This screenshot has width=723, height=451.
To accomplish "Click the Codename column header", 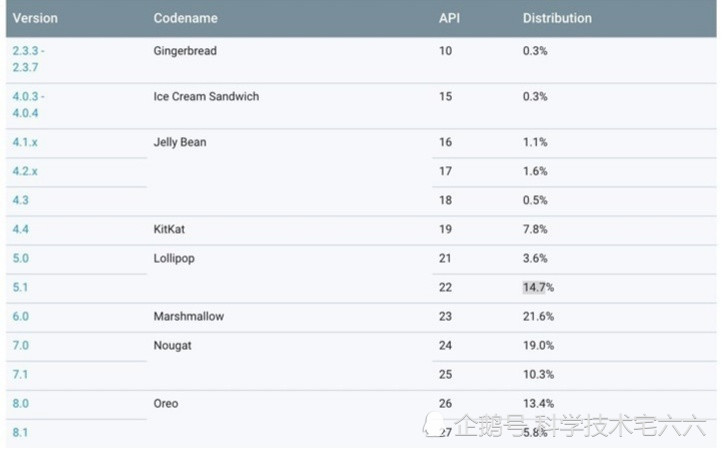I will [185, 18].
